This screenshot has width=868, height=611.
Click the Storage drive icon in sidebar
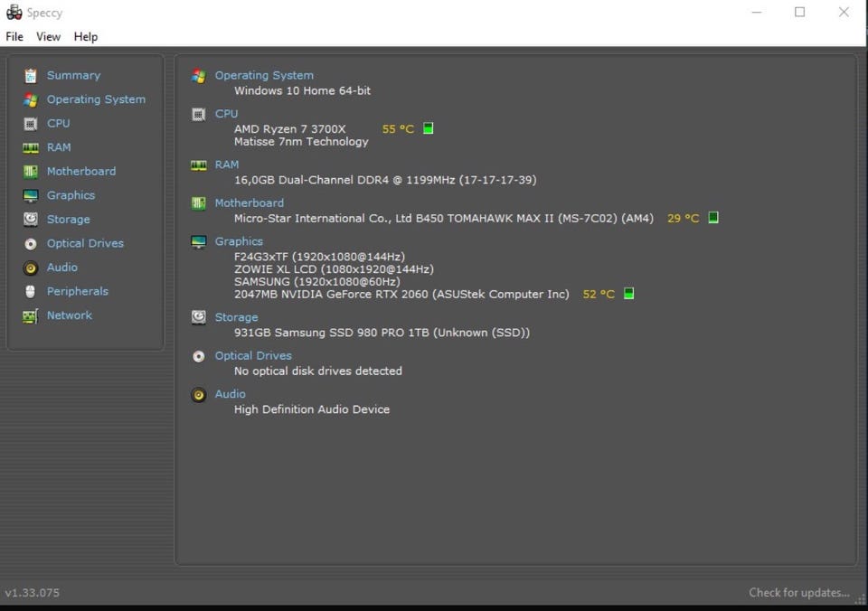(x=31, y=220)
